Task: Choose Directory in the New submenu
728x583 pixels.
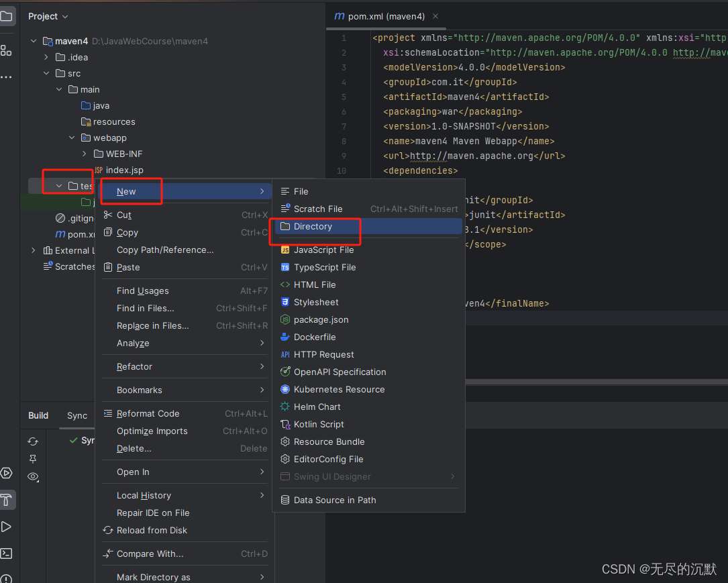Action: click(368, 227)
